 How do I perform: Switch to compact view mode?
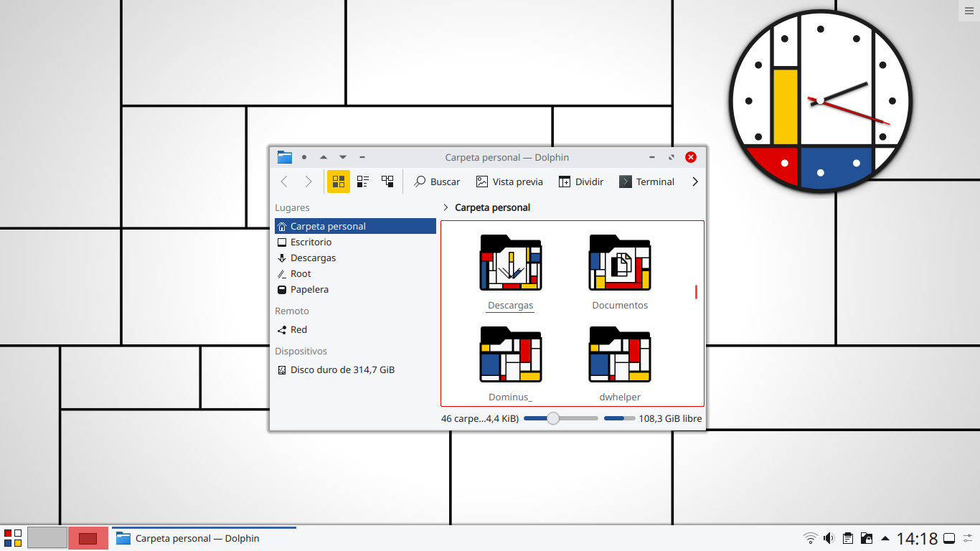pyautogui.click(x=363, y=182)
